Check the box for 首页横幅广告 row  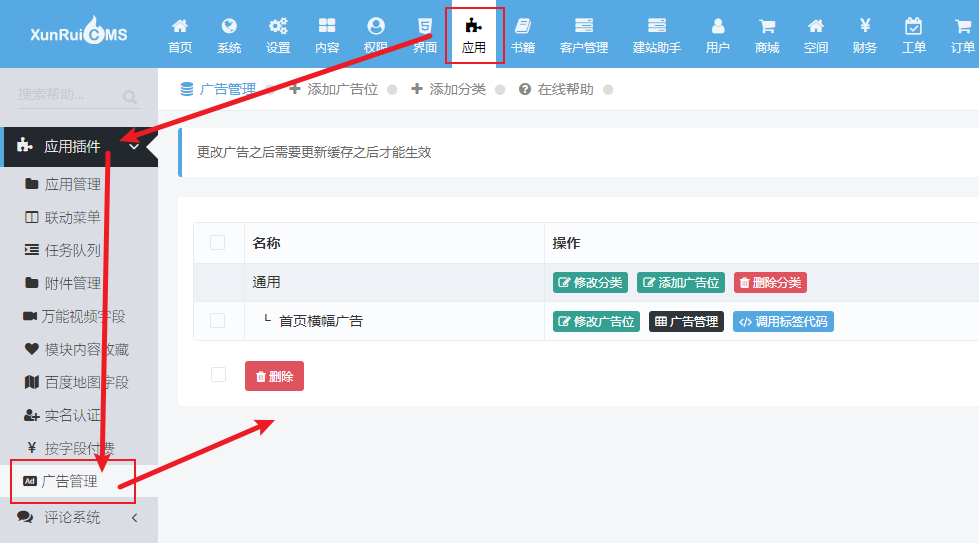click(217, 320)
